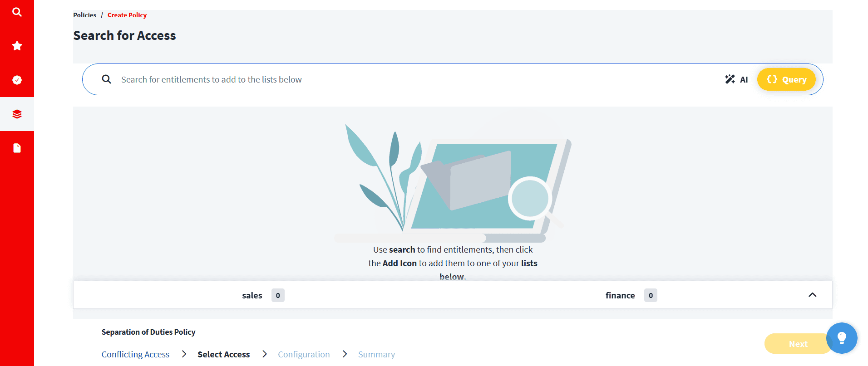Click the finance count badge showing 0
This screenshot has width=868, height=366.
coord(651,295)
